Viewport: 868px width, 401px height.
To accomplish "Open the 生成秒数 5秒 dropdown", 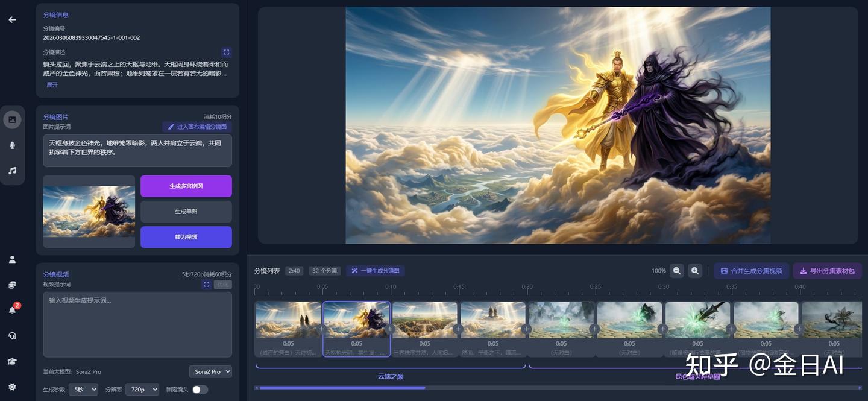I will (x=83, y=390).
